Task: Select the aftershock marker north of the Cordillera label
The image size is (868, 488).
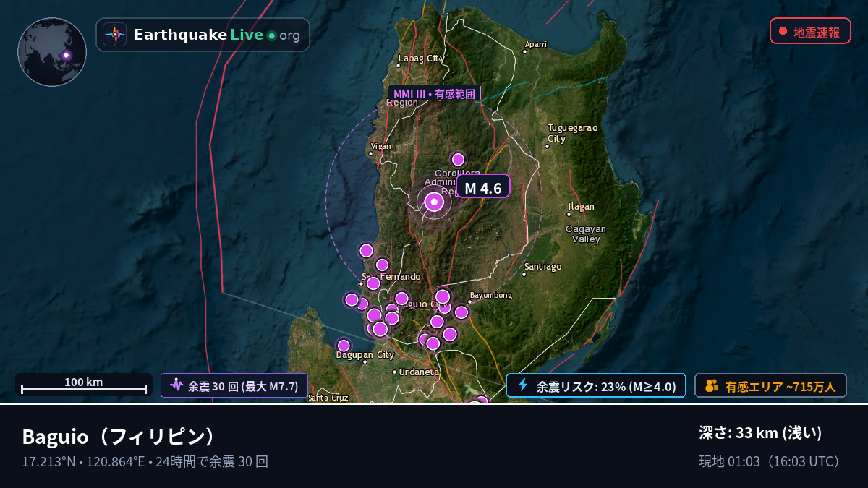Action: coord(458,159)
